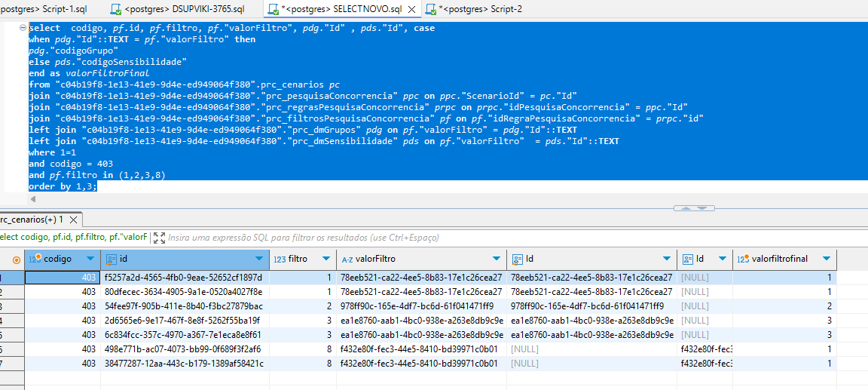Open the filtro column dropdown arrow
Viewport: 868px width, 390px height.
(x=325, y=259)
